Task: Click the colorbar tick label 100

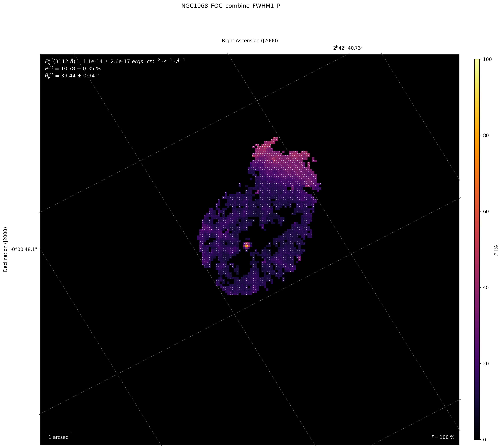Action: click(488, 59)
